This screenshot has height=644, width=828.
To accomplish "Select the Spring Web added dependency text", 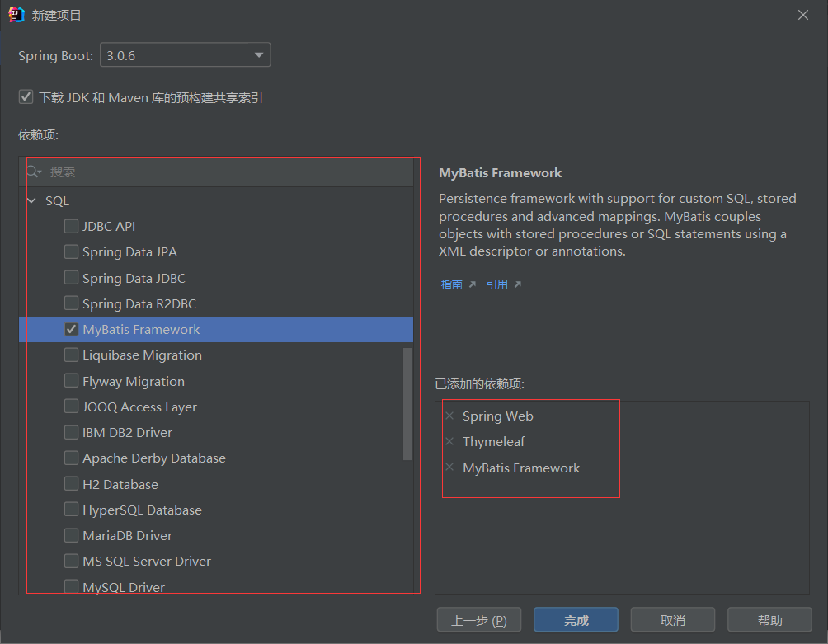I will point(498,416).
